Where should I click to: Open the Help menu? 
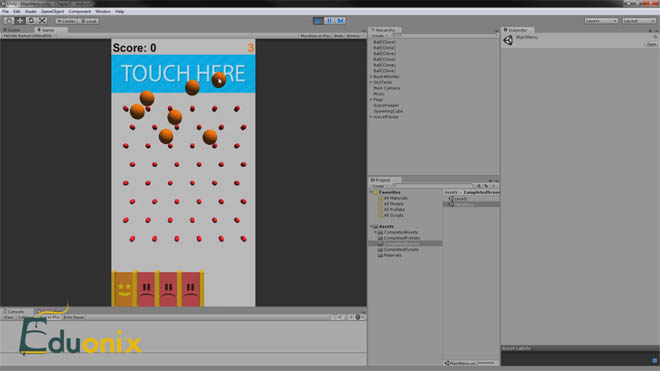[120, 11]
